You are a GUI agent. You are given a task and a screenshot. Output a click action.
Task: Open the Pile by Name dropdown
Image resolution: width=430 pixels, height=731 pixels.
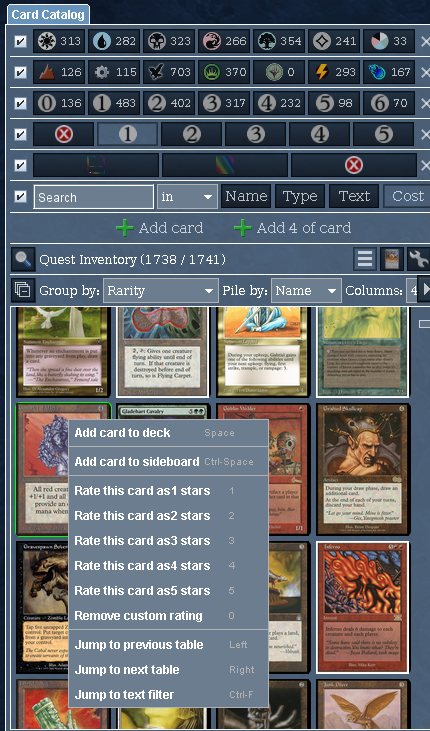tap(306, 291)
